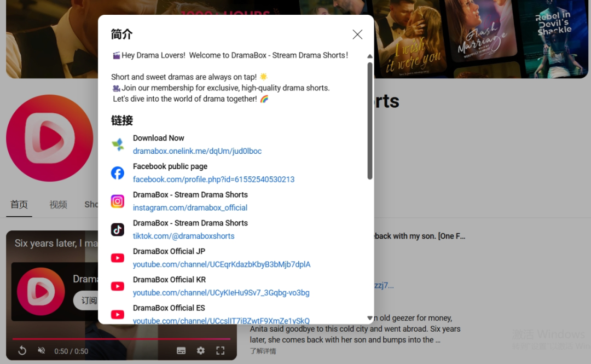591x364 pixels.
Task: Click the Download Now green icon
Action: (118, 145)
